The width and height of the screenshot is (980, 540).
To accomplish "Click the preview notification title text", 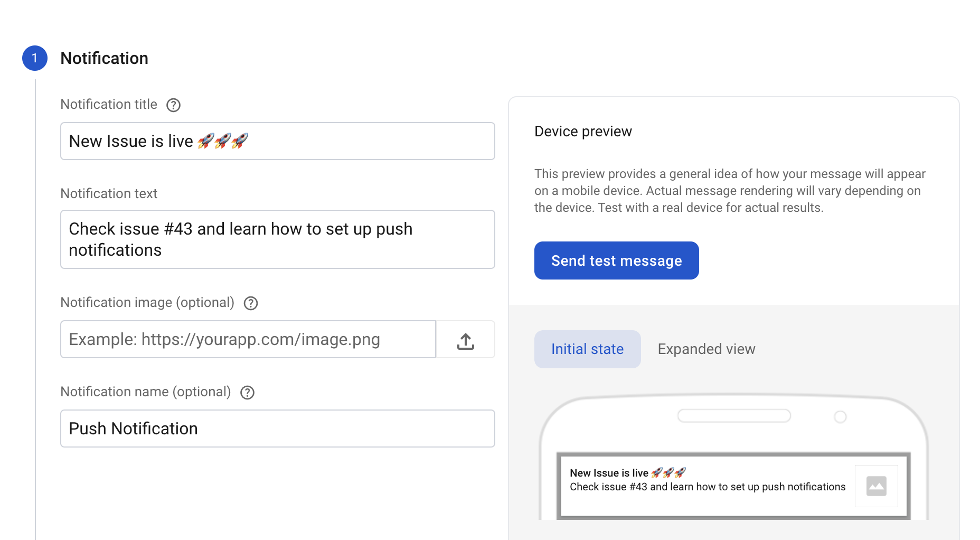I will (628, 473).
